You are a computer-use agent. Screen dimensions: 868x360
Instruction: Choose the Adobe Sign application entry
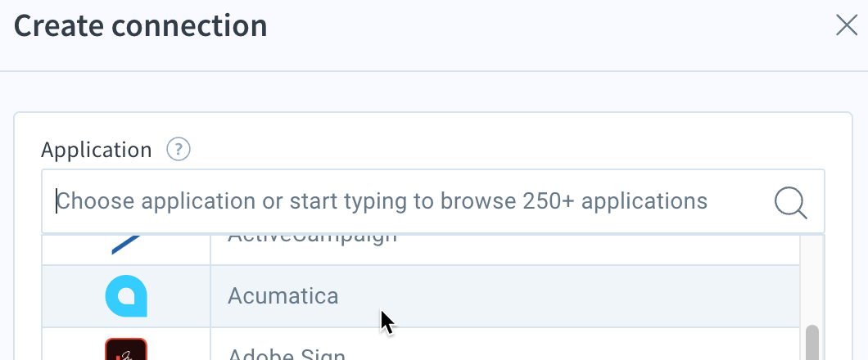(421, 344)
